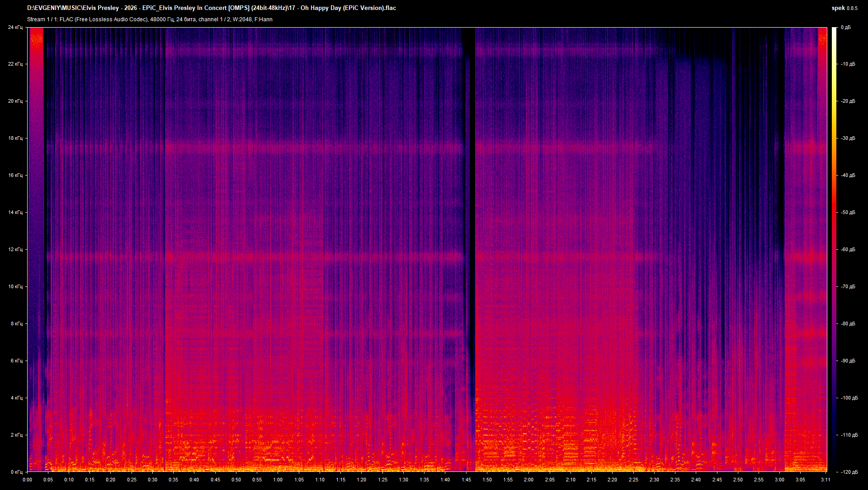The width and height of the screenshot is (868, 490).
Task: Click the 2:15 time axis label
Action: [x=591, y=480]
